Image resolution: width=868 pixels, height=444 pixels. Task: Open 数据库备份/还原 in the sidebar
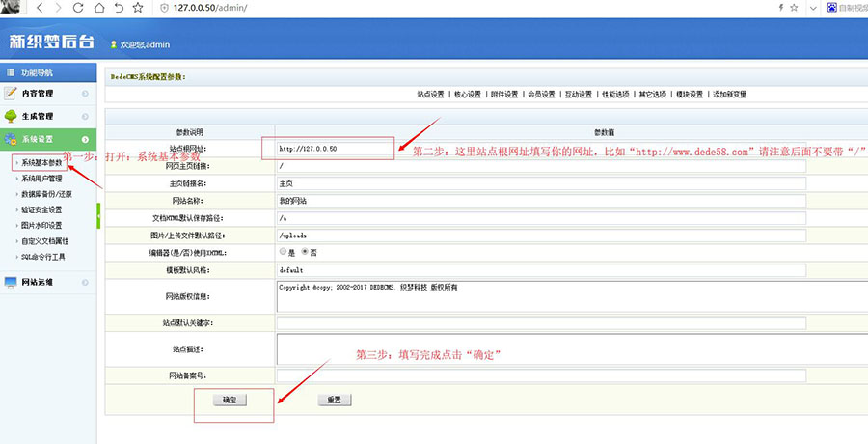click(x=46, y=195)
